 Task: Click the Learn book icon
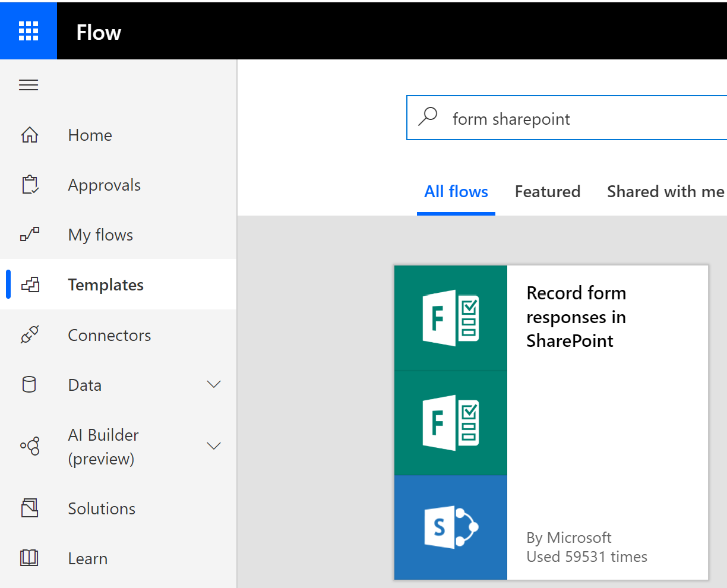30,558
